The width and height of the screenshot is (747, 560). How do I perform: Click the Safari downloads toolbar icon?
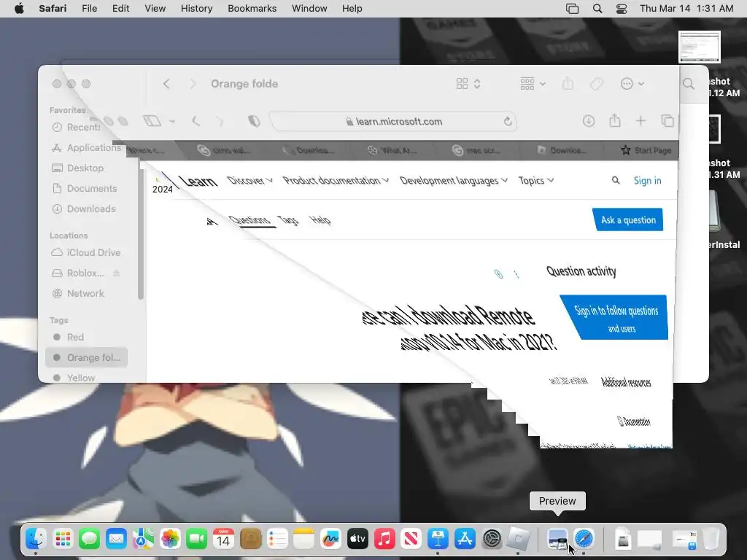tap(589, 121)
